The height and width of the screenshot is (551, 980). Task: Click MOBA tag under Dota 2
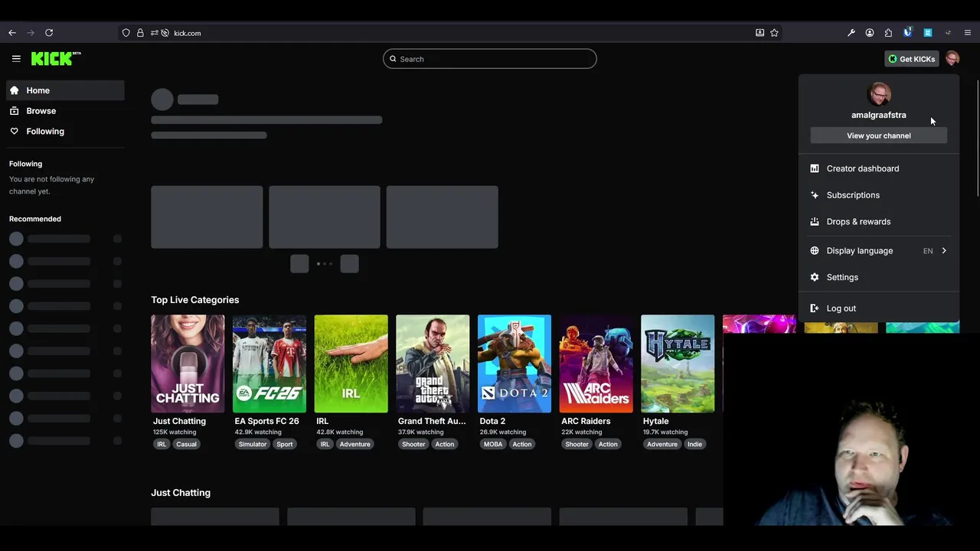tap(493, 445)
